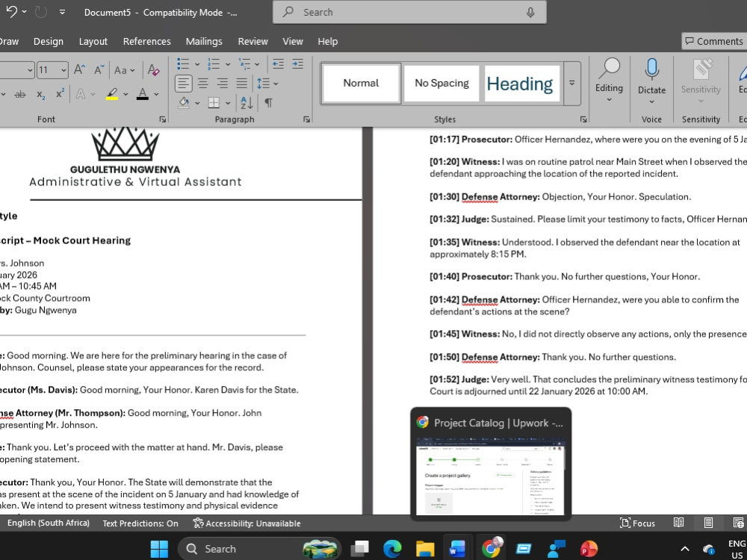Open the References tab
747x560 pixels.
tap(146, 41)
